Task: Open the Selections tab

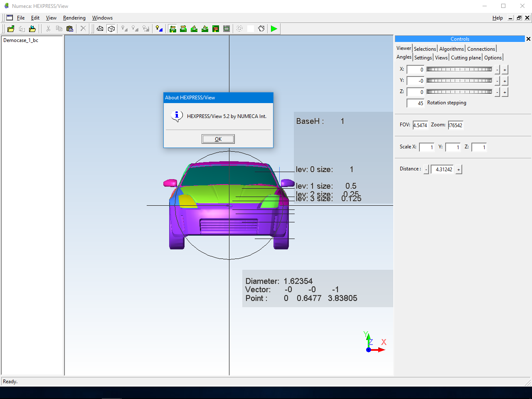Action: click(x=425, y=49)
